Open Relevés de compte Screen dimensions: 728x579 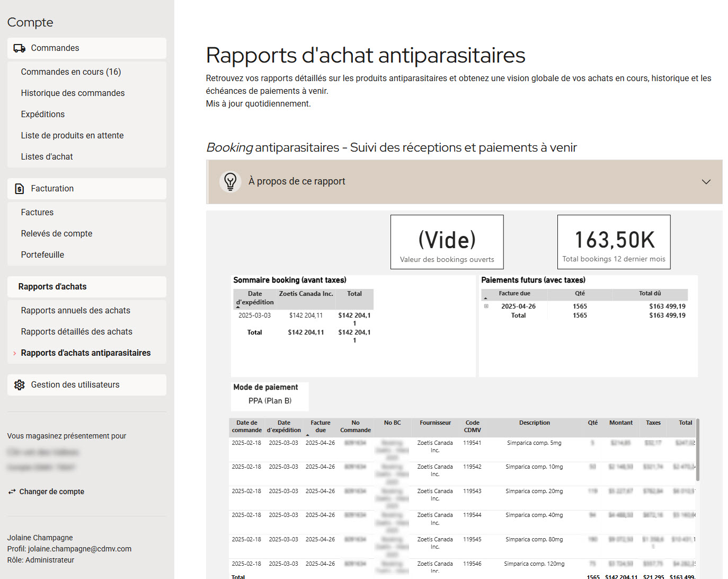pos(57,234)
